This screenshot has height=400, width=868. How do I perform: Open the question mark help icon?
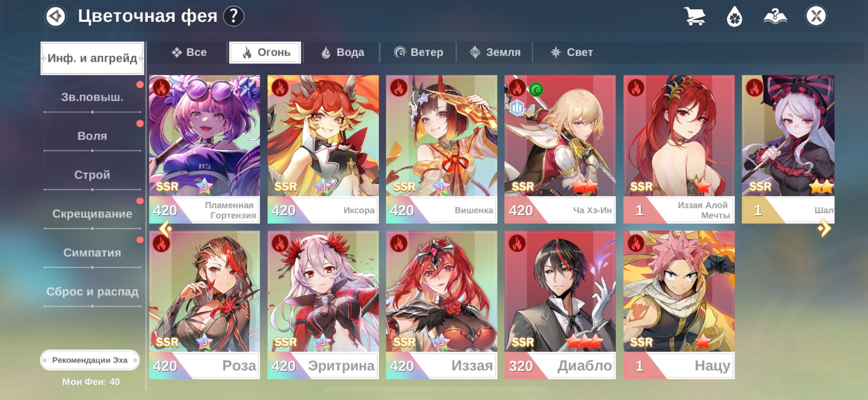tap(234, 16)
